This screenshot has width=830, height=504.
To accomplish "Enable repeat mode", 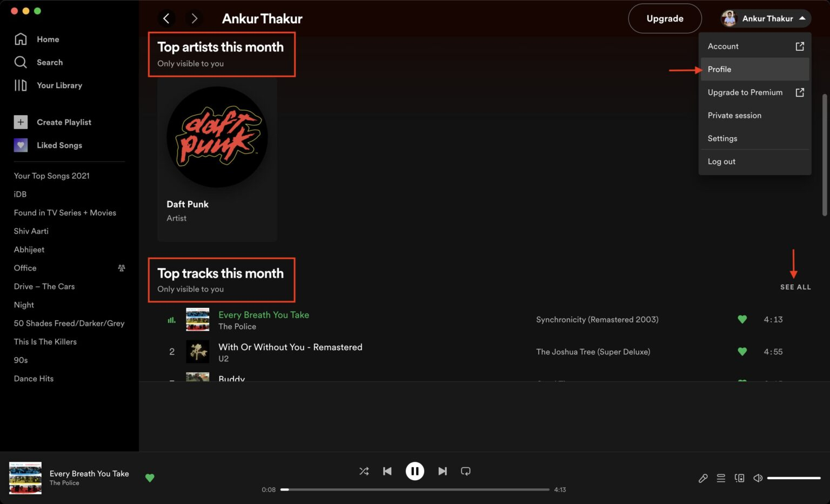I will click(x=465, y=471).
